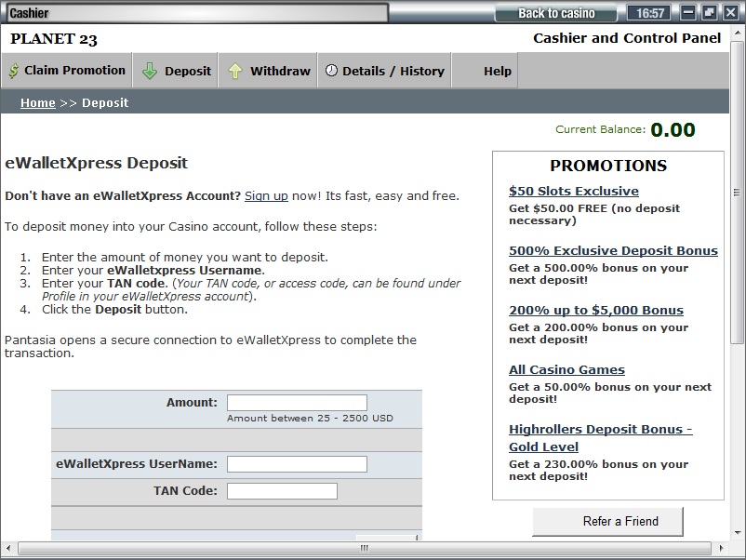Screen dimensions: 746x560
Task: Click into the TAN Code field
Action: pyautogui.click(x=282, y=491)
